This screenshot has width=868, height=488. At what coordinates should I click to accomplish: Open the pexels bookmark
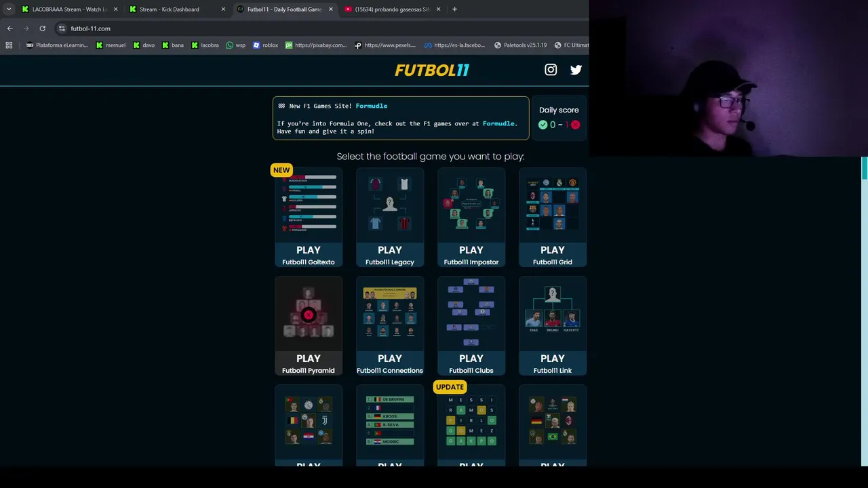point(385,45)
